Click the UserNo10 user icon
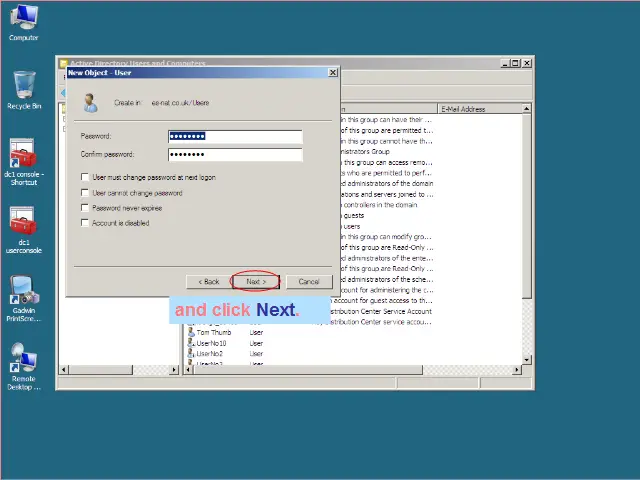The height and width of the screenshot is (480, 640). (191, 343)
